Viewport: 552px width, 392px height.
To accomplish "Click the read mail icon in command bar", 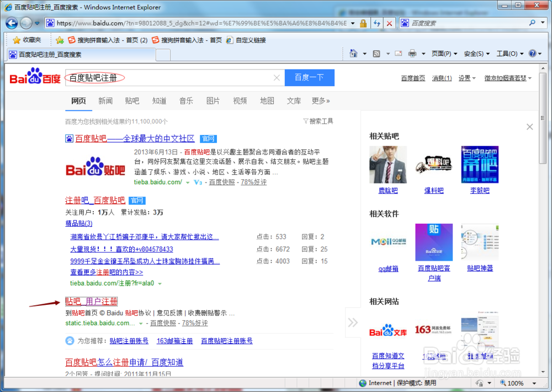I will [399, 53].
